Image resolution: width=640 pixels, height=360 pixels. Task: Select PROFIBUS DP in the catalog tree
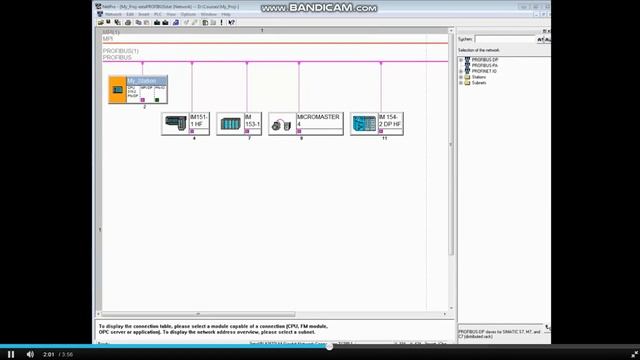coord(485,60)
